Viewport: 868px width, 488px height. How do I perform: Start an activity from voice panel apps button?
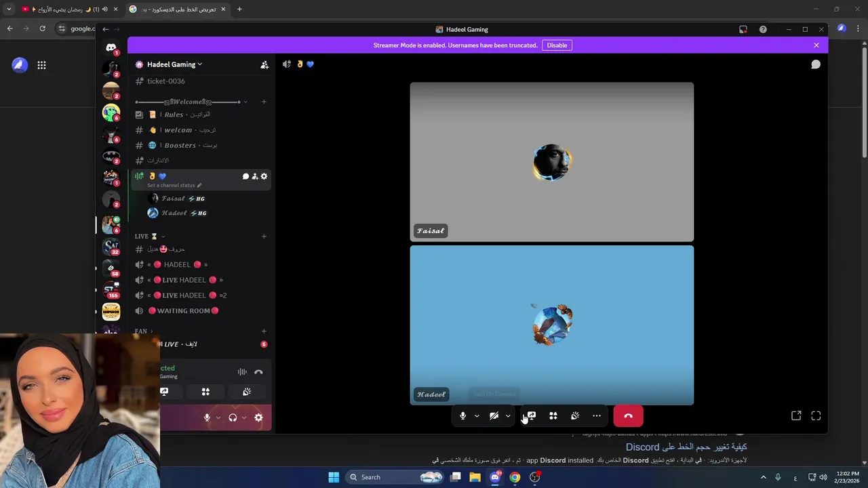pyautogui.click(x=205, y=392)
